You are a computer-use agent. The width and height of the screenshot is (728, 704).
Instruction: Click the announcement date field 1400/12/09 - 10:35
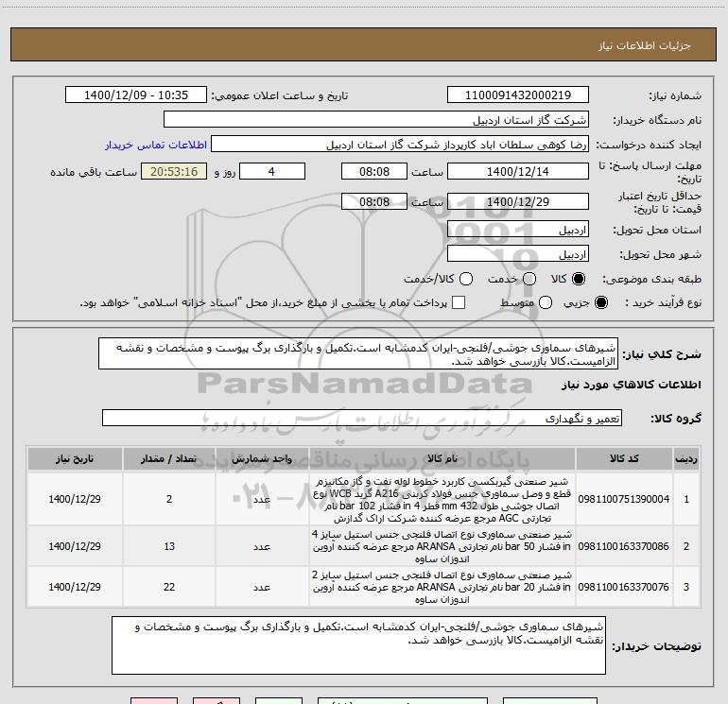[136, 95]
